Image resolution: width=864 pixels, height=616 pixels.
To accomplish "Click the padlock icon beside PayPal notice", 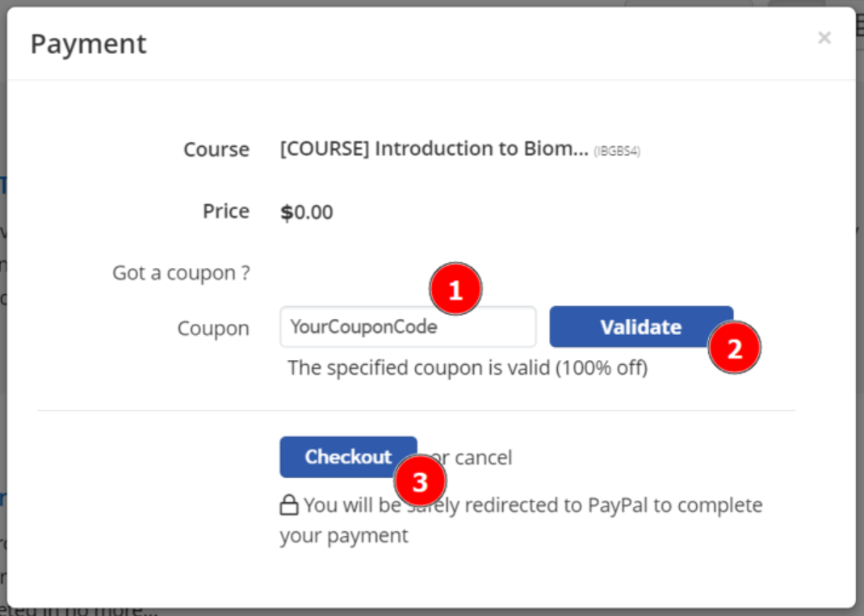I will [289, 505].
